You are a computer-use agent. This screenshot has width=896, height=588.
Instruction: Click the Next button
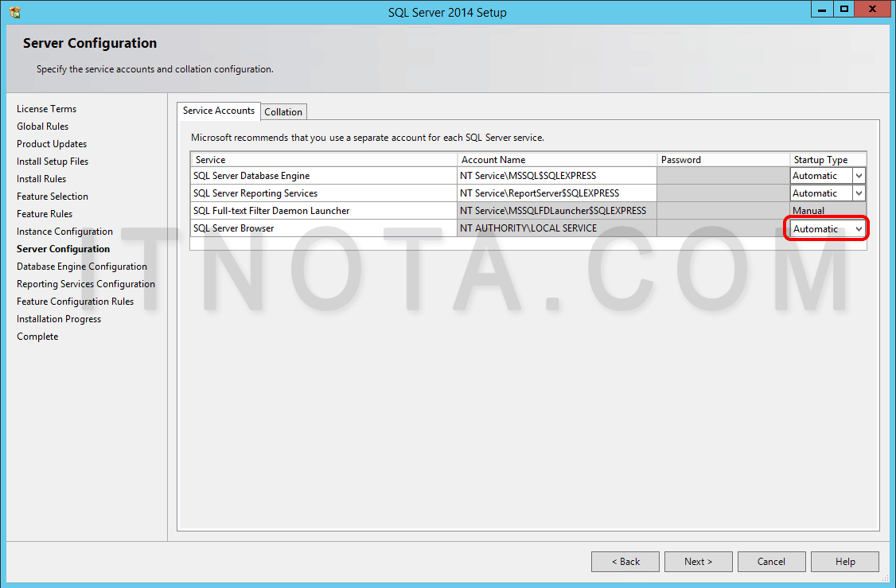(x=698, y=561)
